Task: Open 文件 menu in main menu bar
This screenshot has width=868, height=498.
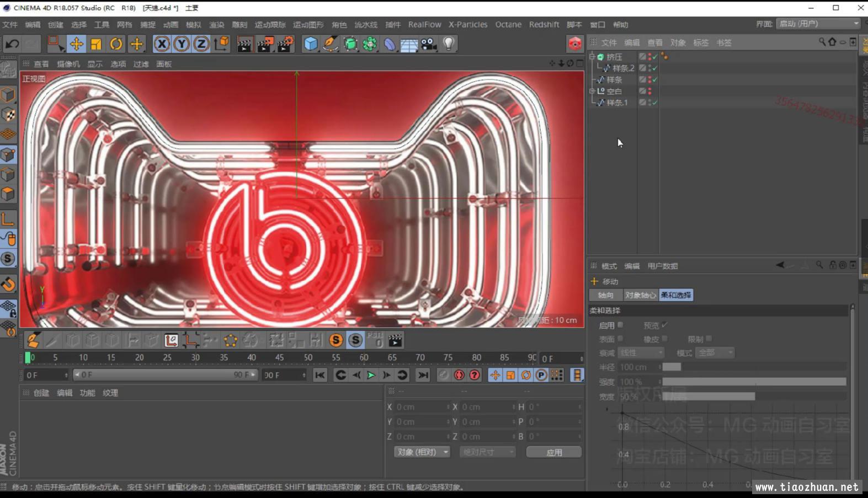Action: point(10,25)
